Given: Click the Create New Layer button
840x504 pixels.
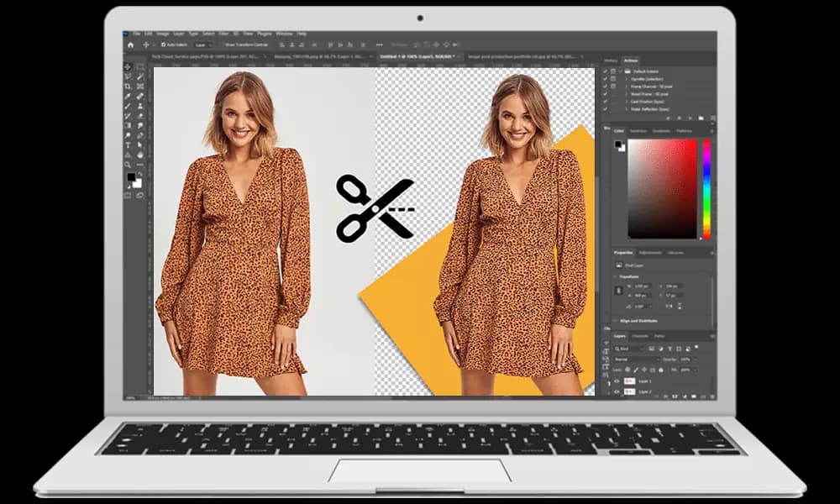Looking at the screenshot, I should coord(702,396).
